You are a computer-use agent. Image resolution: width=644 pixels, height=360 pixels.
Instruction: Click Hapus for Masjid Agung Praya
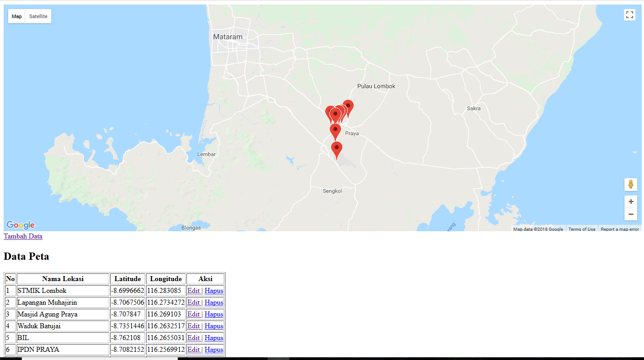(214, 314)
